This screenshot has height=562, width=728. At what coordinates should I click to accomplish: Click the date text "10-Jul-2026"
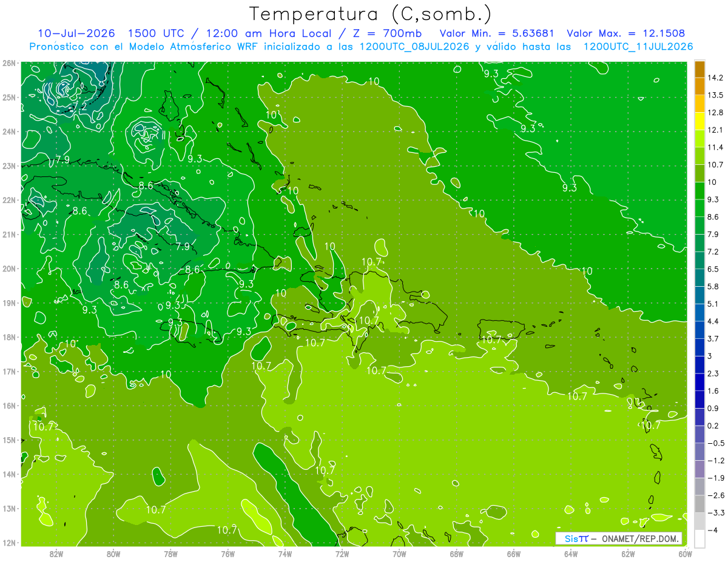(76, 33)
